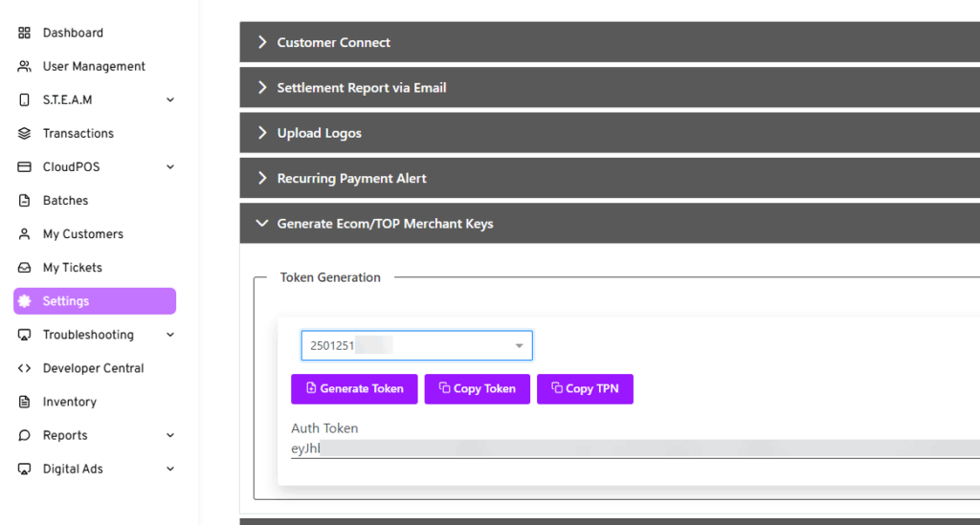
Task: Expand Settlement Report via Email section
Action: 361,88
